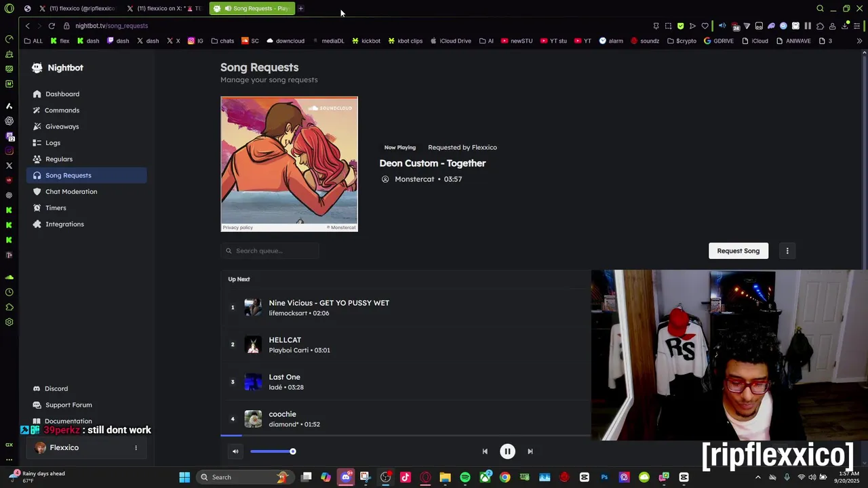Select Song Requests in the sidebar

[x=86, y=176]
